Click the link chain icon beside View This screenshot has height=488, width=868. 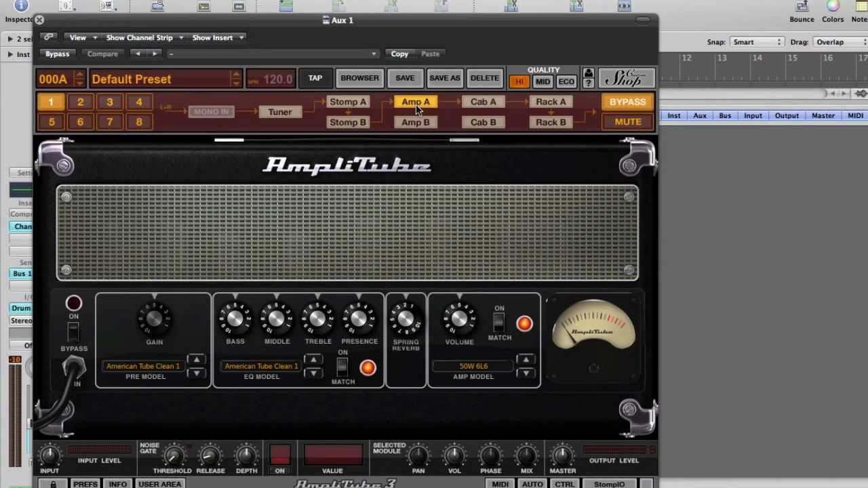pos(48,37)
